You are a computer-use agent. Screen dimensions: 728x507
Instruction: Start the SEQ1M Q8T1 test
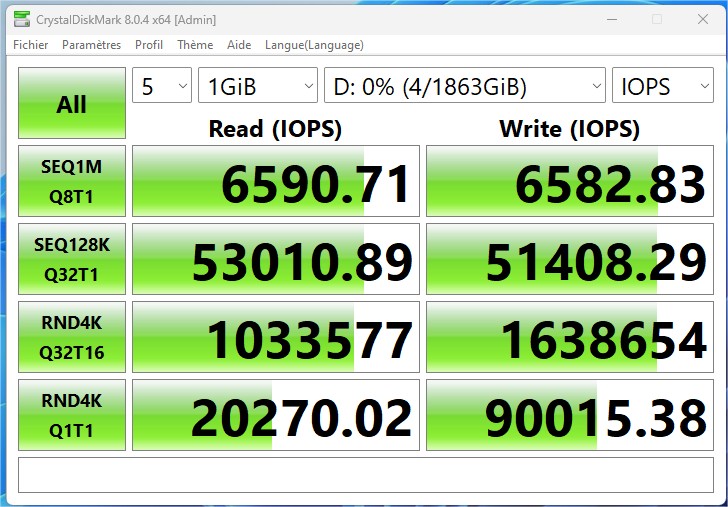[72, 181]
